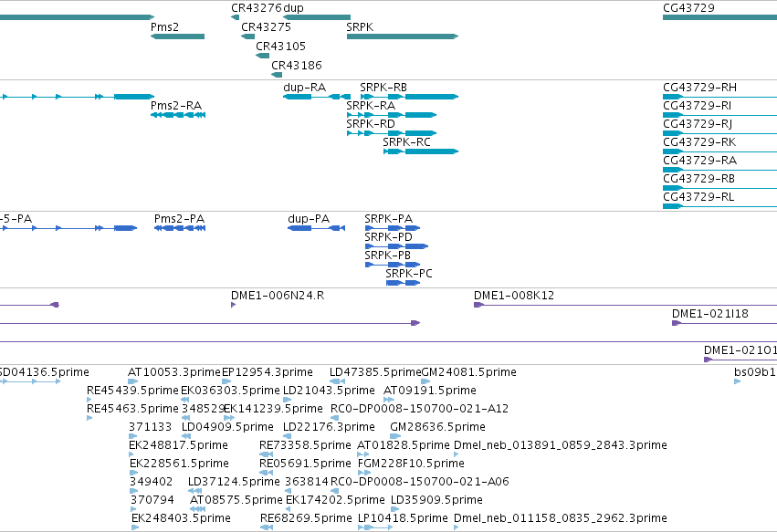Click the GM24081.5prime EST label
Image resolution: width=777 pixels, height=532 pixels.
(468, 372)
